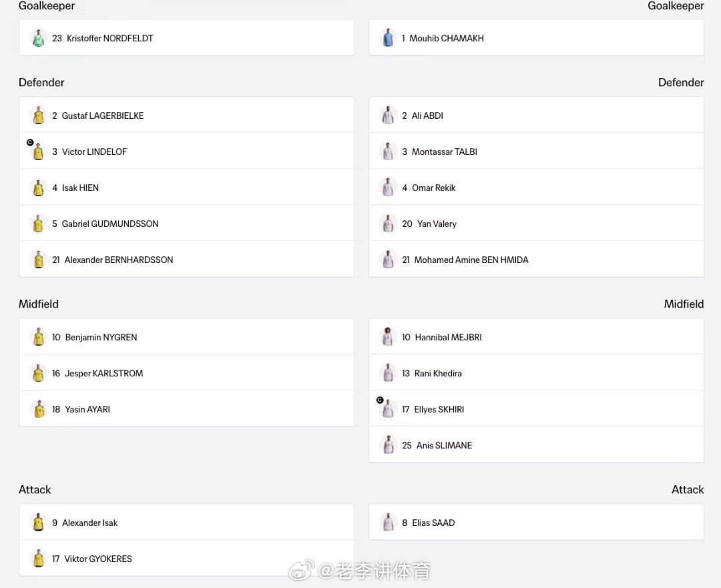Click Mohamed Amine BEN HMIDA avatar
The width and height of the screenshot is (721, 588).
click(x=388, y=260)
